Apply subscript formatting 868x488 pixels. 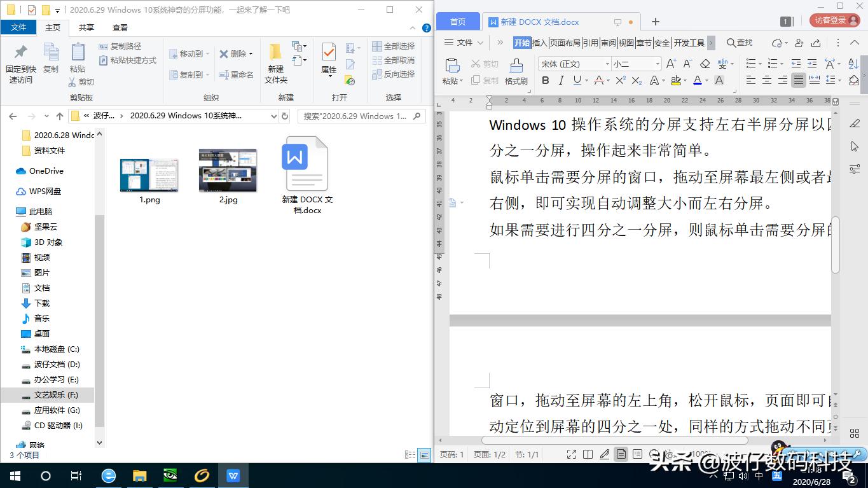637,81
